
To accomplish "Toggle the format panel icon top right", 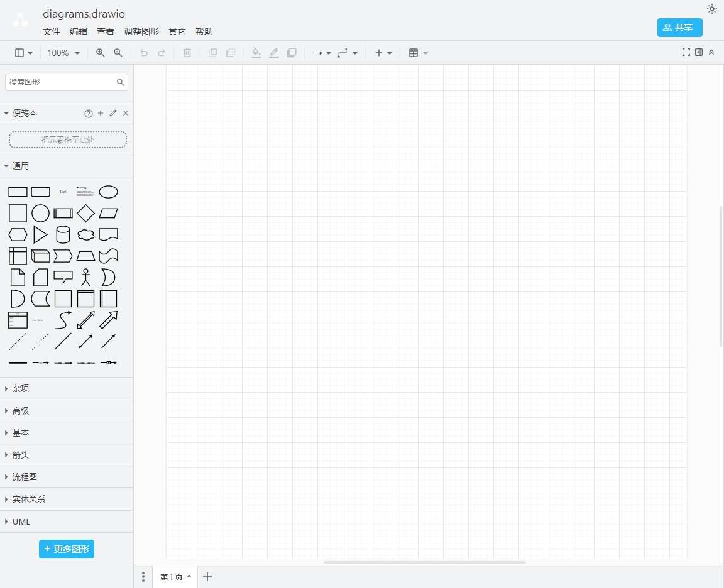I will [x=699, y=52].
